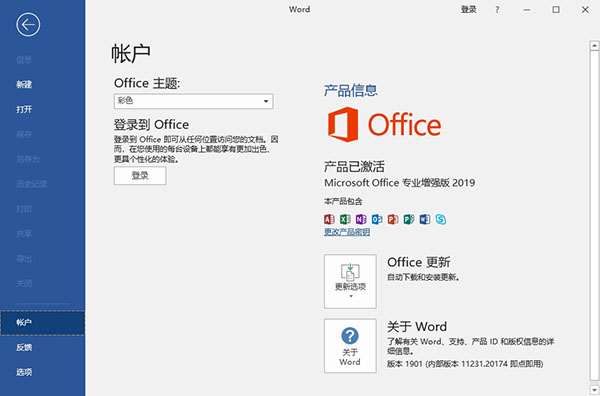Open the 更新选项 update options button

click(x=350, y=281)
